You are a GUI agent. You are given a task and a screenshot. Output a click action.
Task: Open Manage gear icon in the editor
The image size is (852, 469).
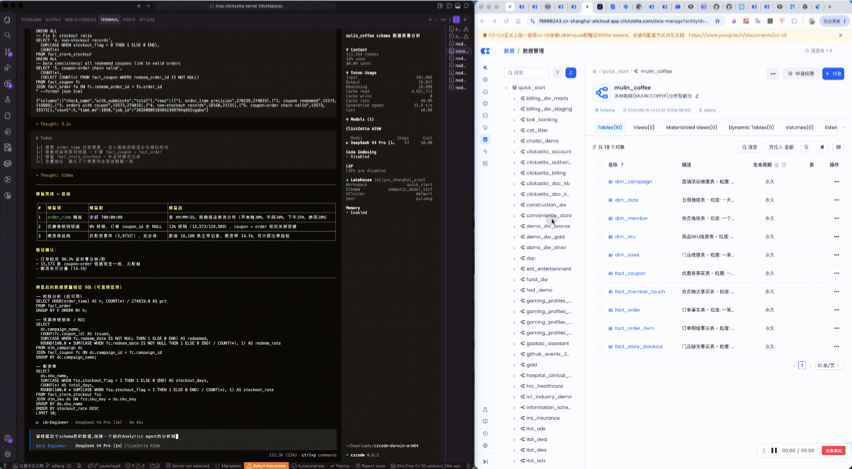pyautogui.click(x=8, y=454)
